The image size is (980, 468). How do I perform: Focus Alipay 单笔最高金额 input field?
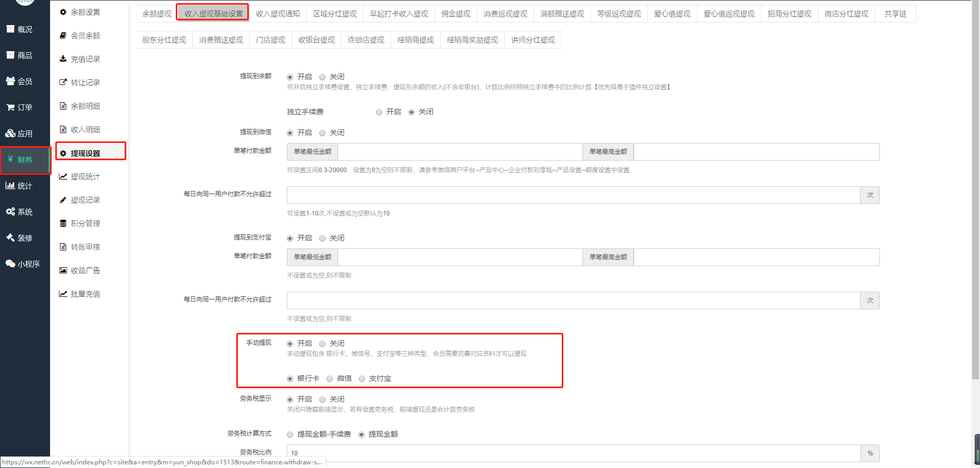pos(756,257)
